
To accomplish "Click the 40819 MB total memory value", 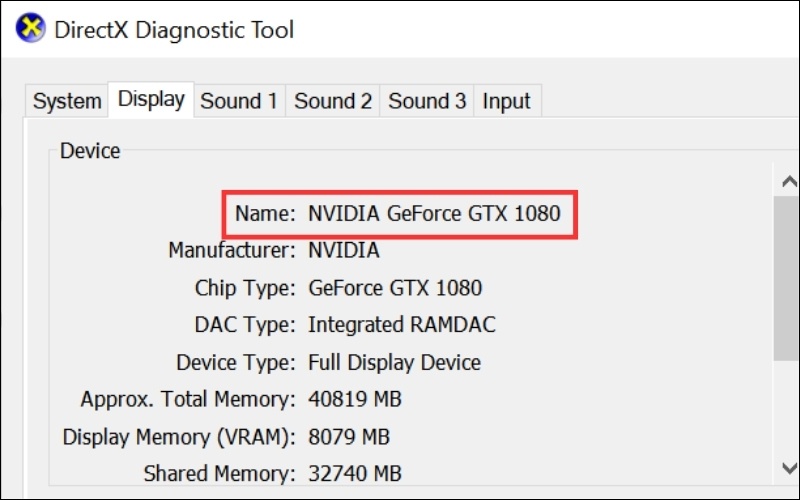I will (x=354, y=400).
